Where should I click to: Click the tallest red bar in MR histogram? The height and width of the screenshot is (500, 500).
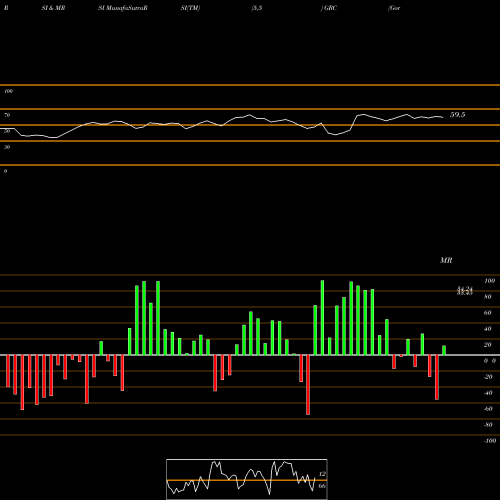tap(308, 385)
